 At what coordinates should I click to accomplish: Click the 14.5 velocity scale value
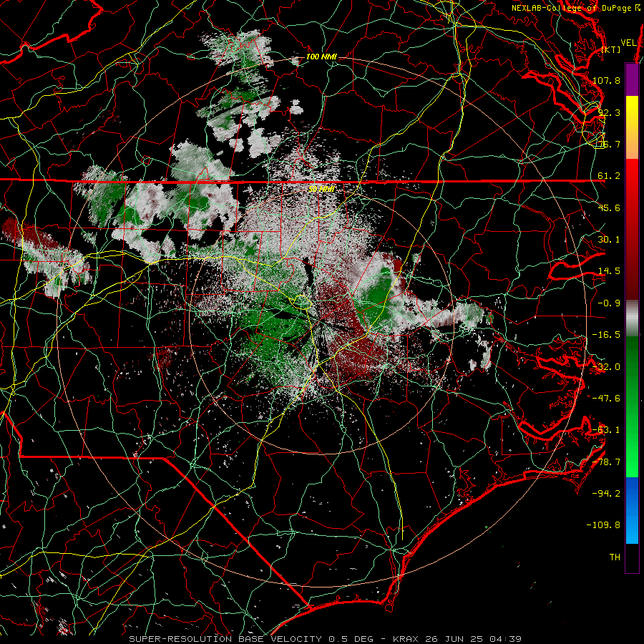tap(609, 271)
